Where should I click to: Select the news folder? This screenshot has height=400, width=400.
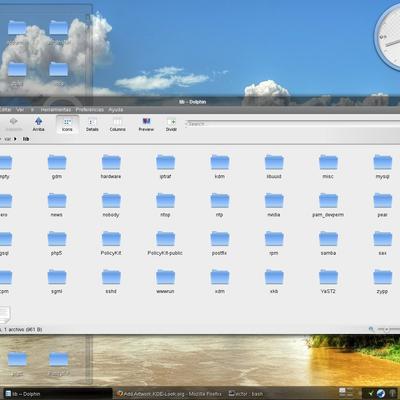57,205
